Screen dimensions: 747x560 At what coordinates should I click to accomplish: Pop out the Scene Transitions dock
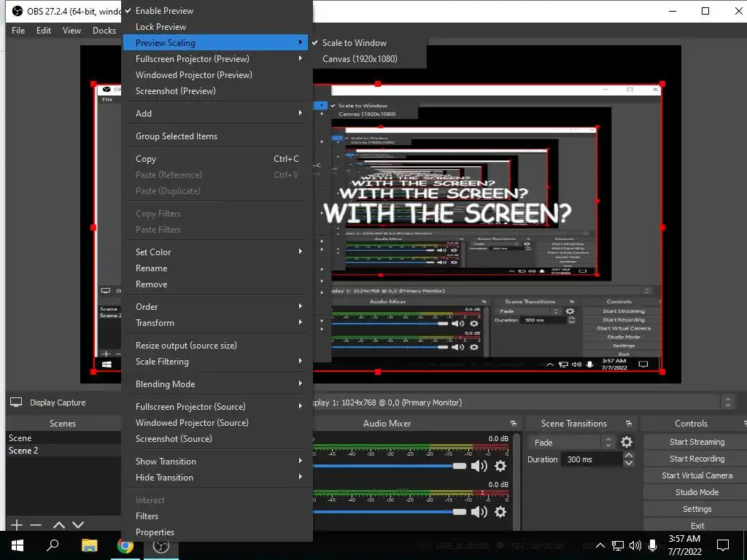pos(628,424)
